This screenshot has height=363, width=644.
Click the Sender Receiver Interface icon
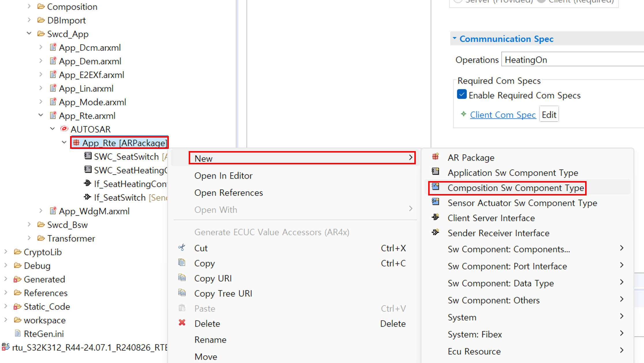pyautogui.click(x=435, y=232)
